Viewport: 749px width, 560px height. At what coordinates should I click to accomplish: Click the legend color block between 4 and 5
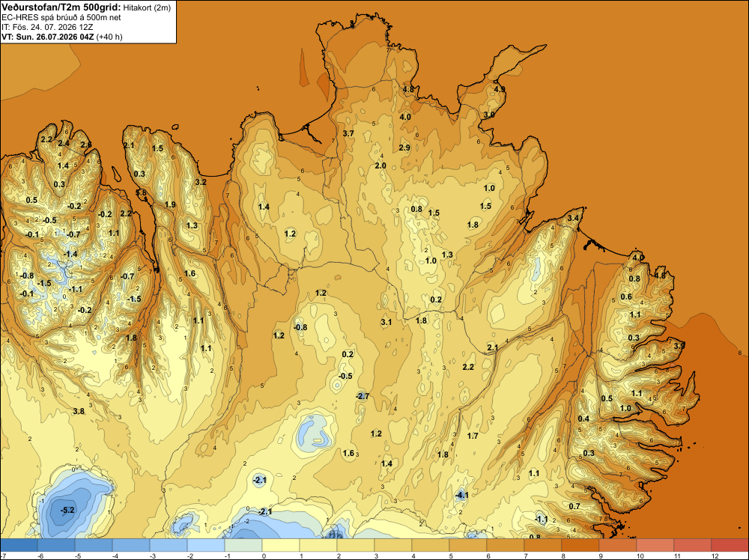(431, 545)
